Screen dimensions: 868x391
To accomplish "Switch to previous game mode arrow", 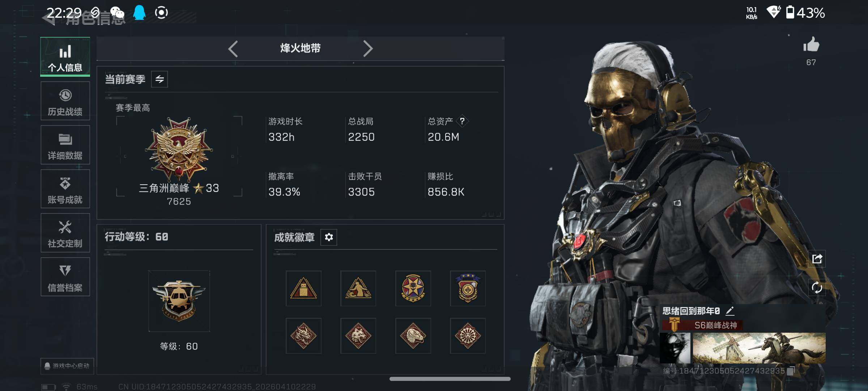I will point(233,49).
